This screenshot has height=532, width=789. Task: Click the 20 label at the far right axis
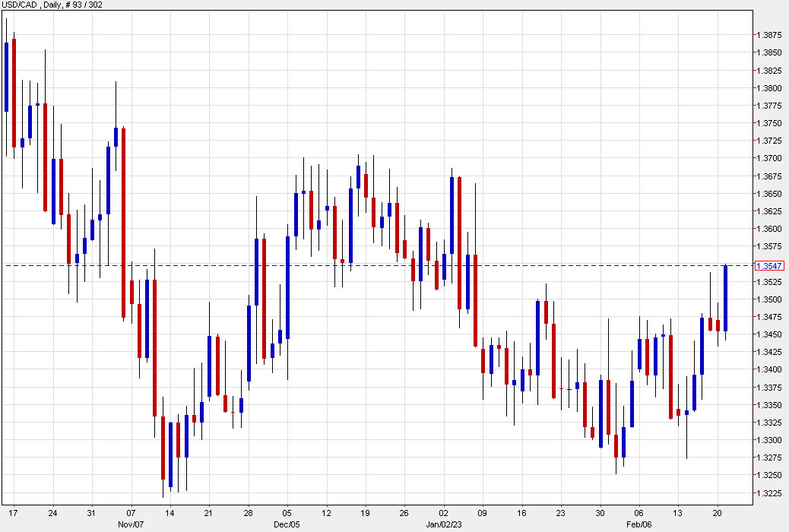tap(718, 513)
